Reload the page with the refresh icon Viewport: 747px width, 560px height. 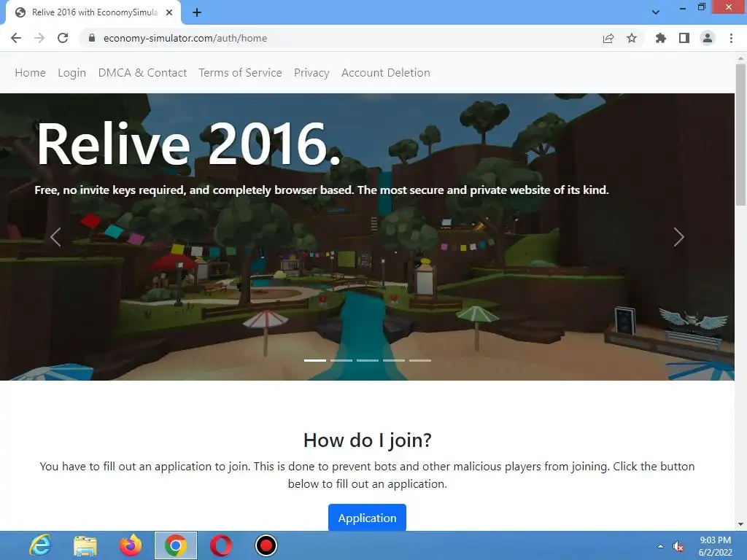(x=63, y=38)
